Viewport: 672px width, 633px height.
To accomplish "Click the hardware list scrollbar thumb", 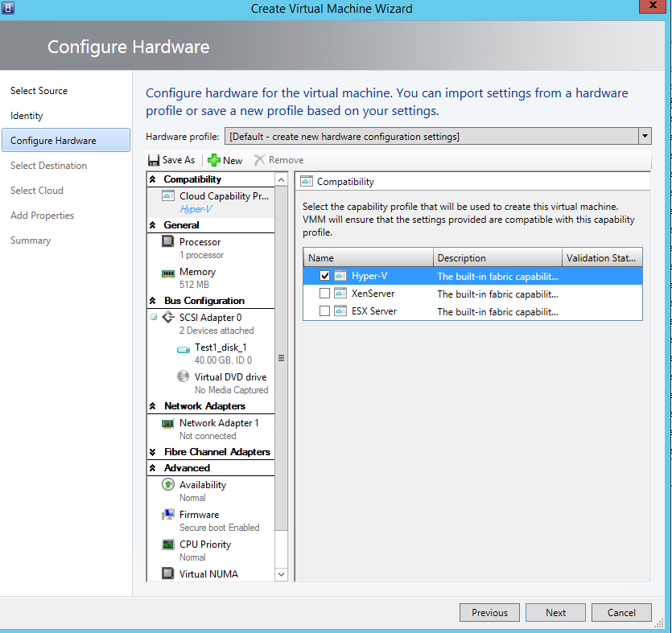I will [281, 358].
